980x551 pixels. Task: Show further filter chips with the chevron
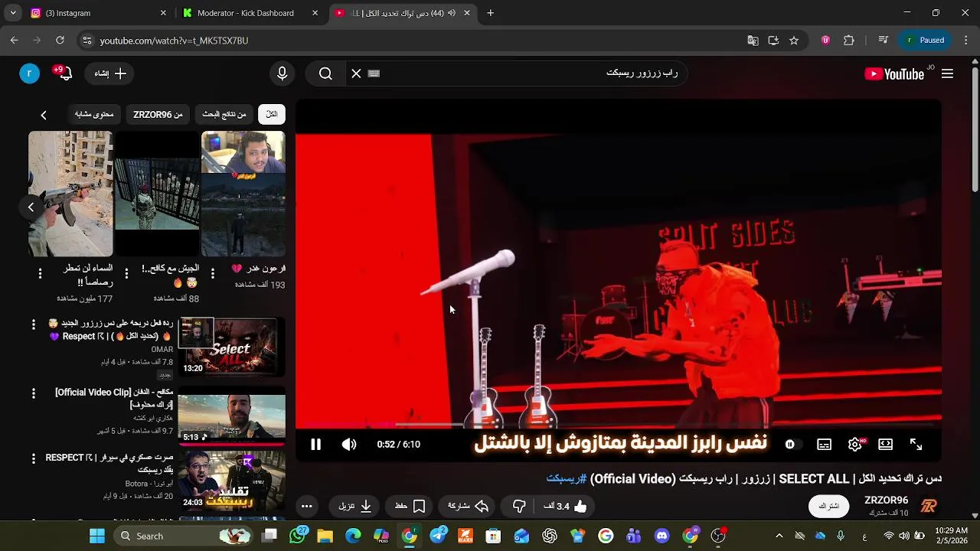[x=44, y=115]
